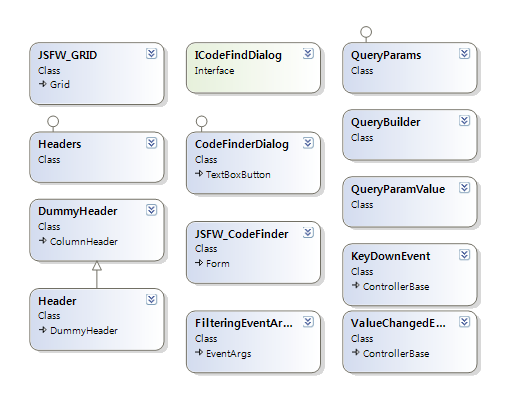Click the interface lollipop above Headers
This screenshot has height=412, width=522.
click(53, 122)
